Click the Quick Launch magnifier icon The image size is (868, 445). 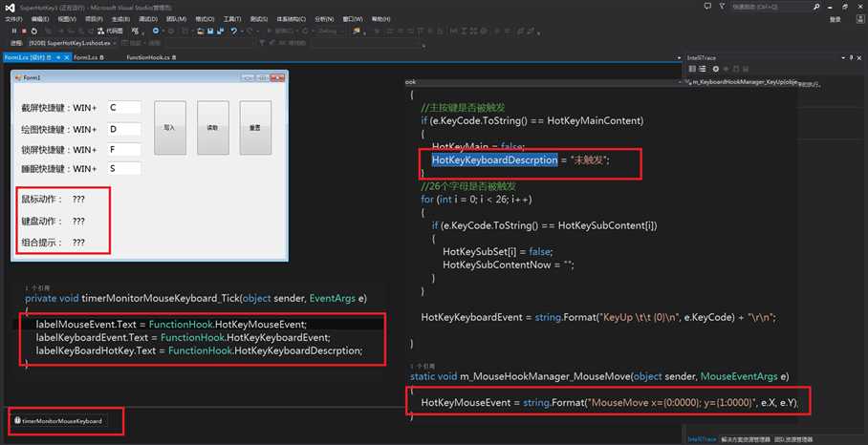click(816, 7)
